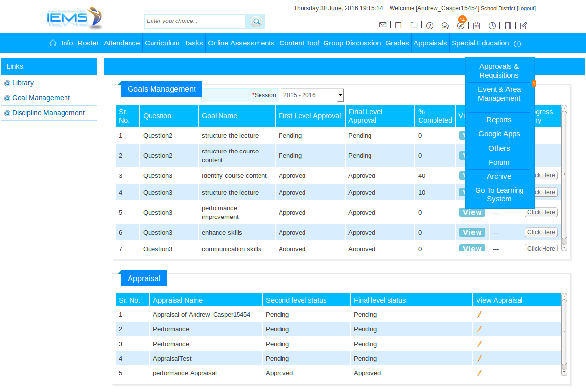Open the Tasks menu
The width and height of the screenshot is (586, 392).
pyautogui.click(x=194, y=43)
